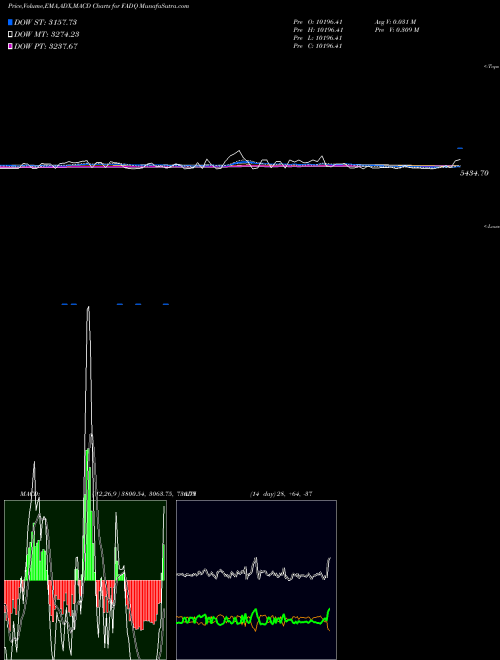Select the 'DOW MT: 3274.23' label
Image resolution: width=500 pixels, height=660 pixels.
click(x=47, y=35)
